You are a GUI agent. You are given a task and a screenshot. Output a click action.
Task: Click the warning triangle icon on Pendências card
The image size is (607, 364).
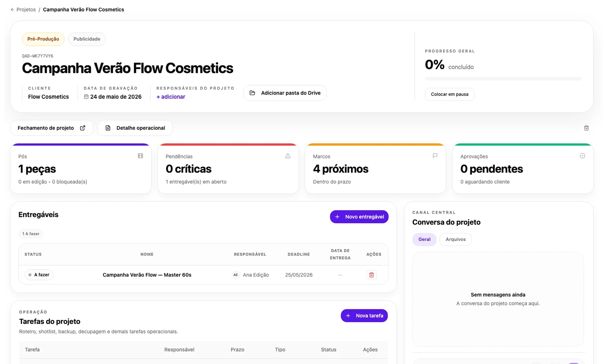point(288,156)
